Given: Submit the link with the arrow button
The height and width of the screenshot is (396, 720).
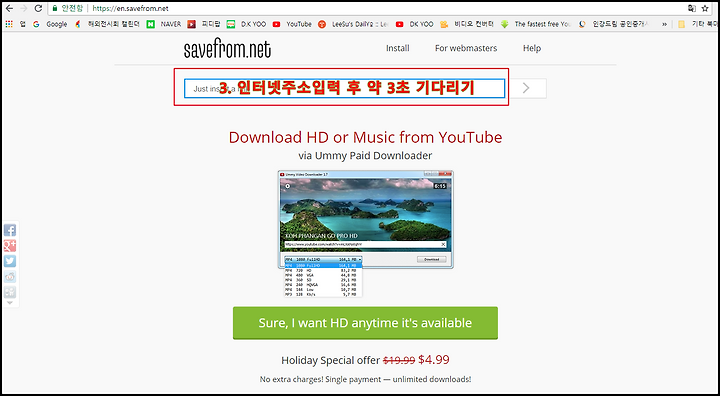Looking at the screenshot, I should click(526, 88).
